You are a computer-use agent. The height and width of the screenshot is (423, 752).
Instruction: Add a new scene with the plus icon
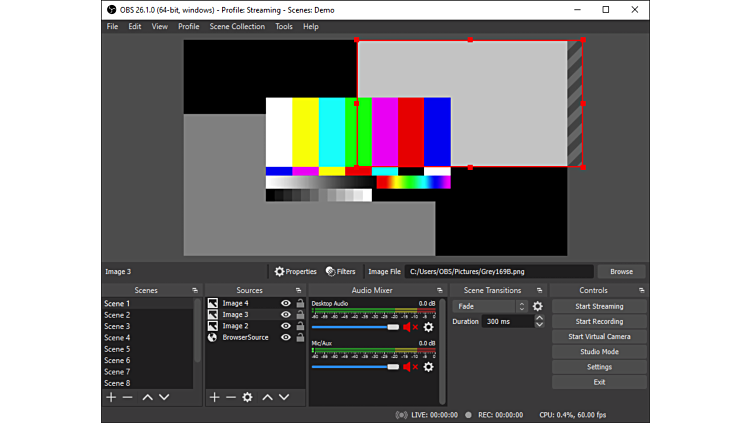coord(111,397)
